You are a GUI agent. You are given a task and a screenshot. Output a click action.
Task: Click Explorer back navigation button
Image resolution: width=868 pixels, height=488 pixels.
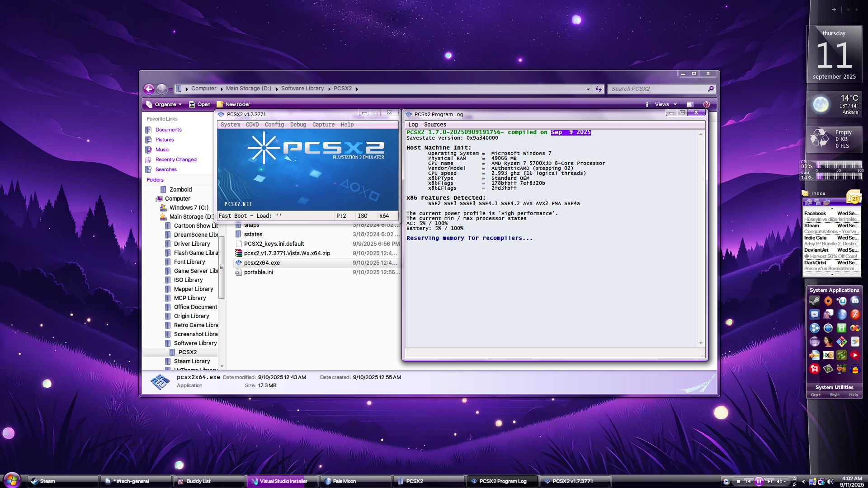tap(149, 89)
